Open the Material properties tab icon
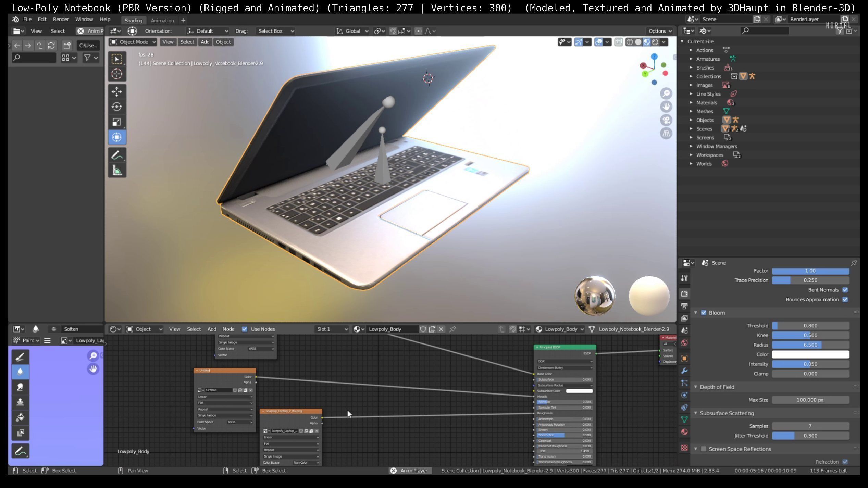 coord(684,432)
